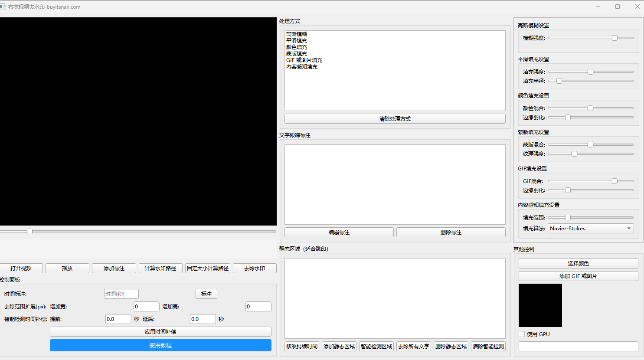Click the 提前 seconds input field
The height and width of the screenshot is (360, 644).
point(118,319)
